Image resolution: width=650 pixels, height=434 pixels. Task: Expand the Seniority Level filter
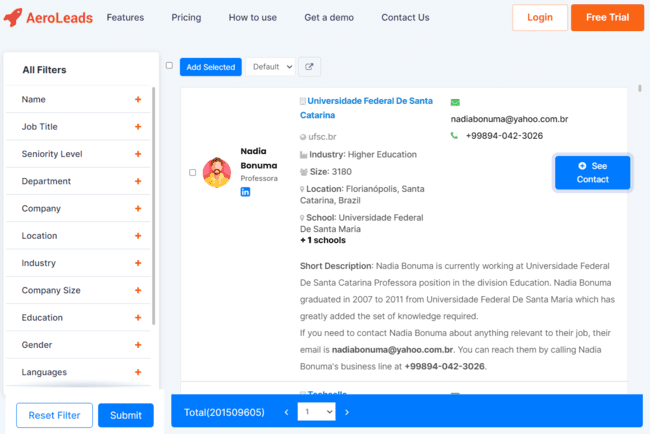coord(138,154)
